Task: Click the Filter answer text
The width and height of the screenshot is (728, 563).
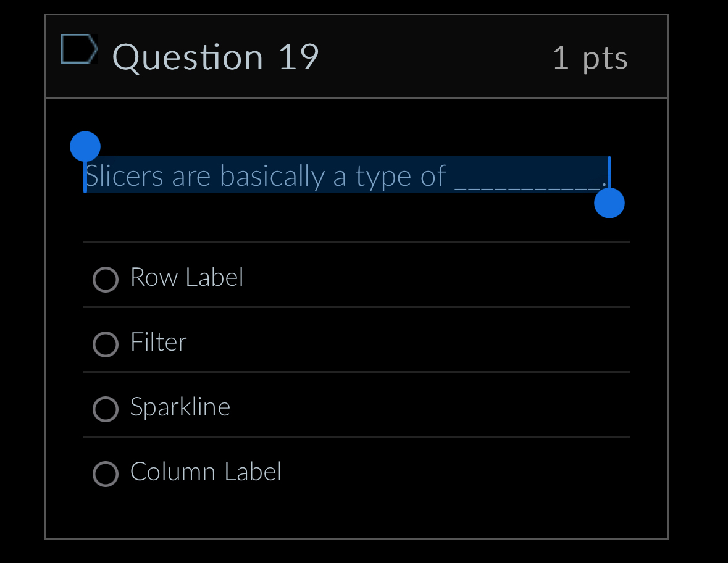Action: (x=158, y=342)
